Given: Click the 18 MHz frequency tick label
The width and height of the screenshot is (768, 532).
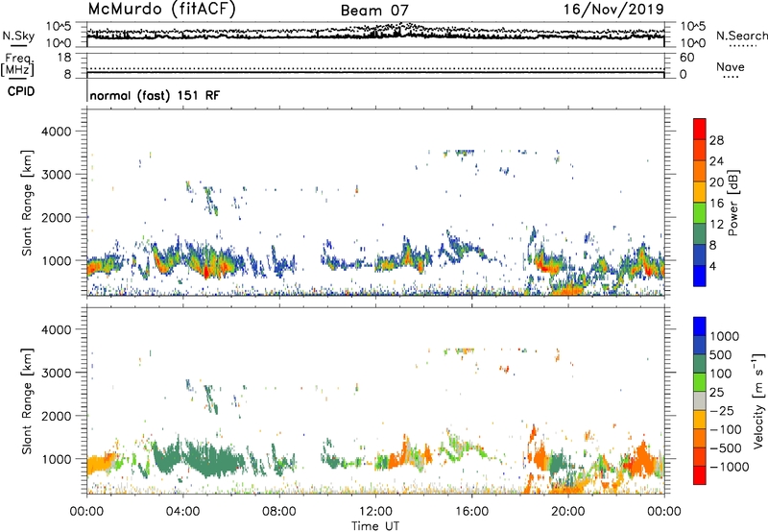Looking at the screenshot, I should [x=64, y=58].
